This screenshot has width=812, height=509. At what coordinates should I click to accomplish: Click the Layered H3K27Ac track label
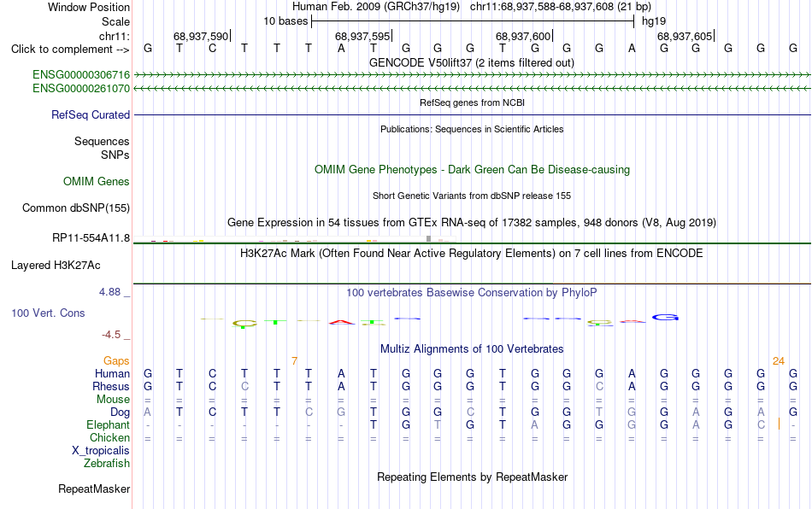coord(56,266)
